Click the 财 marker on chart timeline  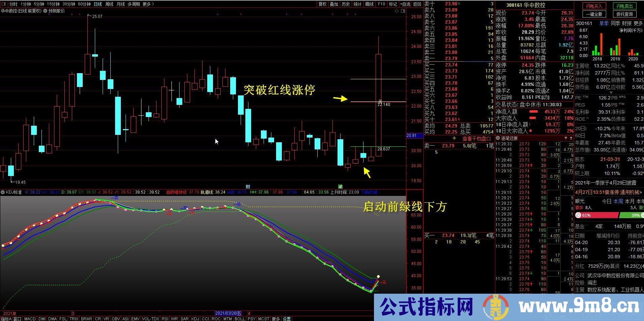click(x=248, y=186)
